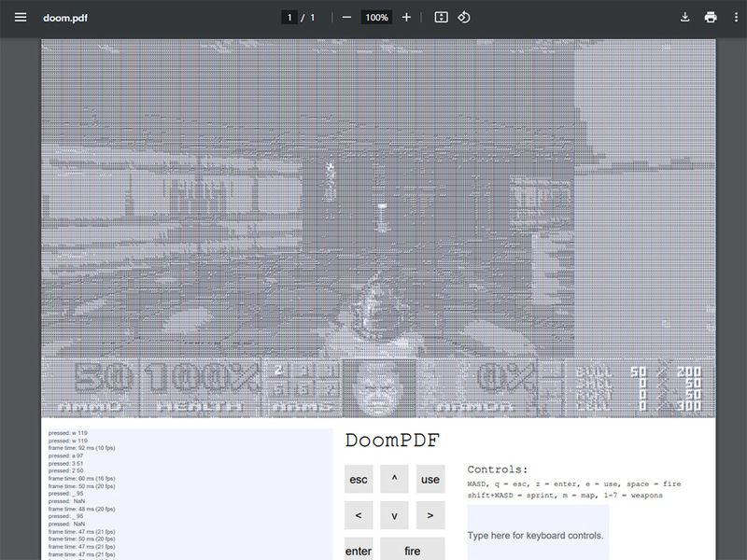Viewport: 747px width, 560px height.
Task: Focus the keyboard controls text box
Action: click(x=538, y=533)
